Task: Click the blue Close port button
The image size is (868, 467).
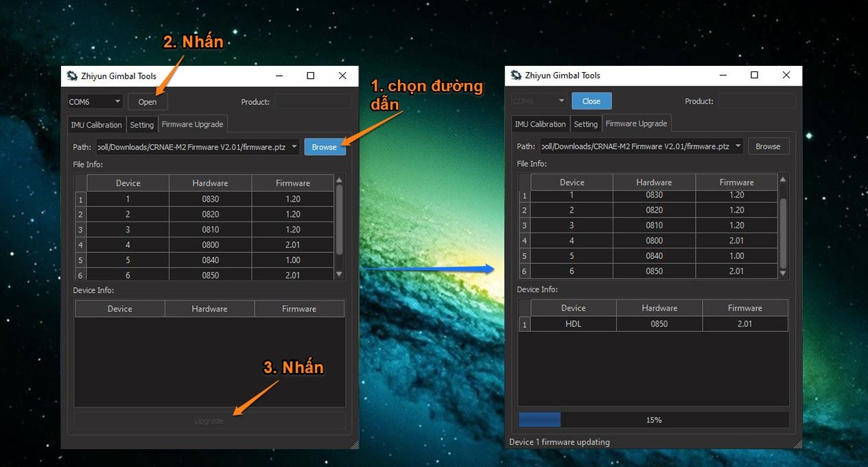Action: click(591, 101)
